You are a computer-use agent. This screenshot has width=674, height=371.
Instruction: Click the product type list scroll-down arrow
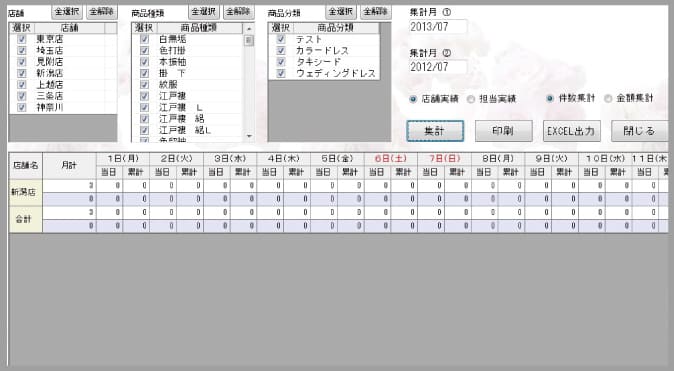coord(249,136)
